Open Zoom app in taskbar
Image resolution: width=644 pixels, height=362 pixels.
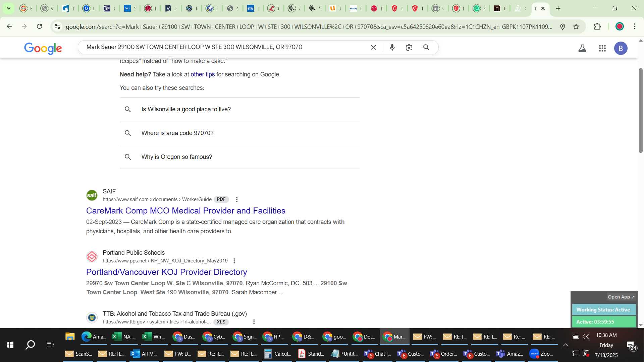click(541, 354)
